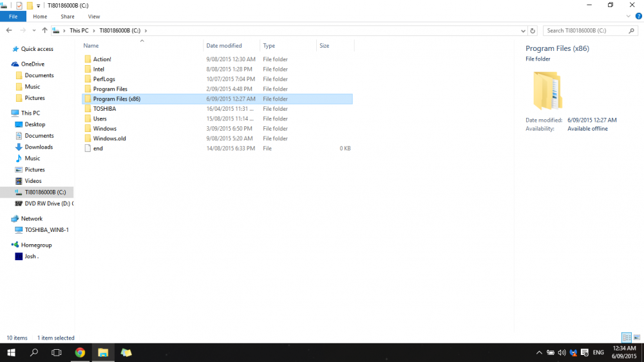
Task: Open the Customize Quick Access Toolbar arrow
Action: click(x=38, y=6)
